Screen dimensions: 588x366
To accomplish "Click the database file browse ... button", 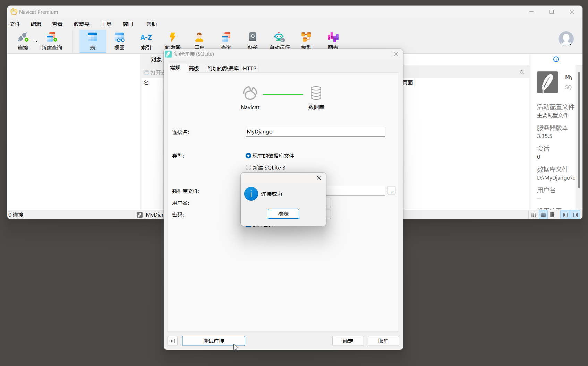I will (x=391, y=191).
